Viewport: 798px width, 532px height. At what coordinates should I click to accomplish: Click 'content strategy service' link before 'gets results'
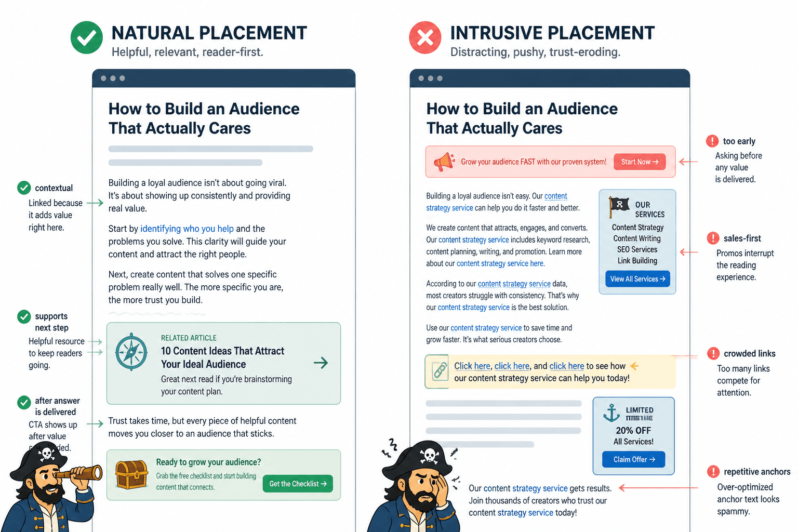[526, 488]
